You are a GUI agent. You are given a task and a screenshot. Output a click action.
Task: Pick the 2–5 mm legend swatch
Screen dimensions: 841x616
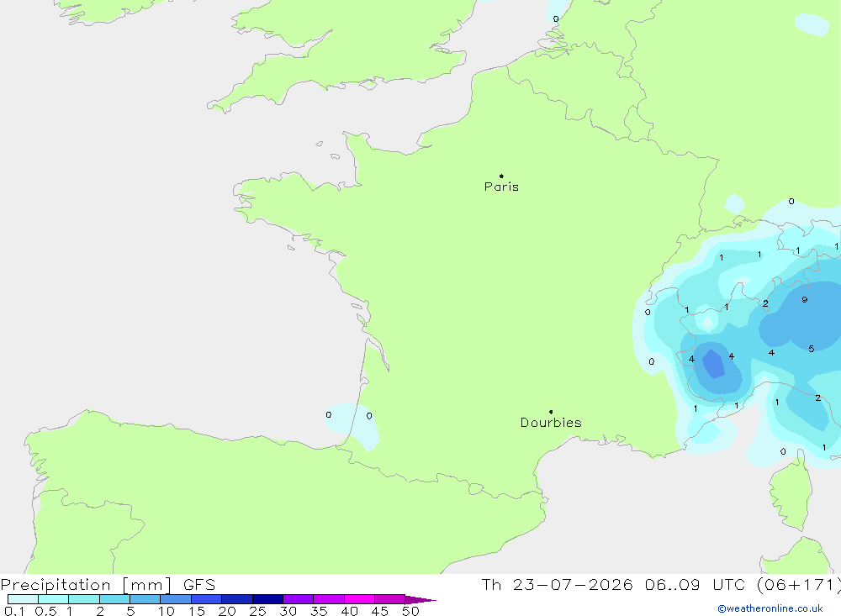(x=114, y=599)
